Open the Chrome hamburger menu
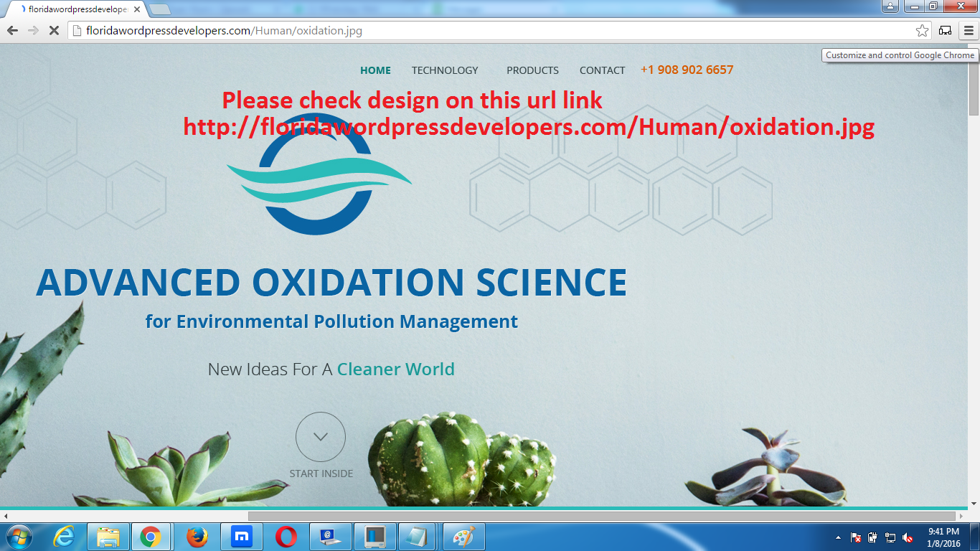Screen dimensions: 980x551 click(x=969, y=31)
